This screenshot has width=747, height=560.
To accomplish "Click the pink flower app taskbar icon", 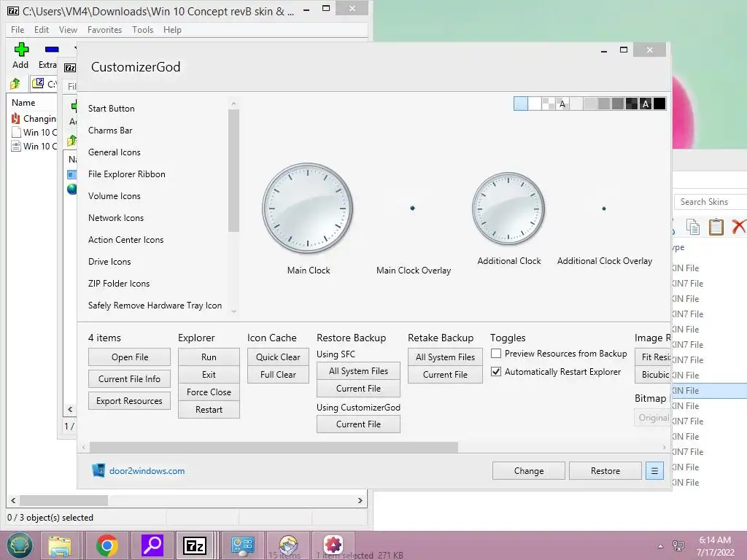I will tap(333, 545).
